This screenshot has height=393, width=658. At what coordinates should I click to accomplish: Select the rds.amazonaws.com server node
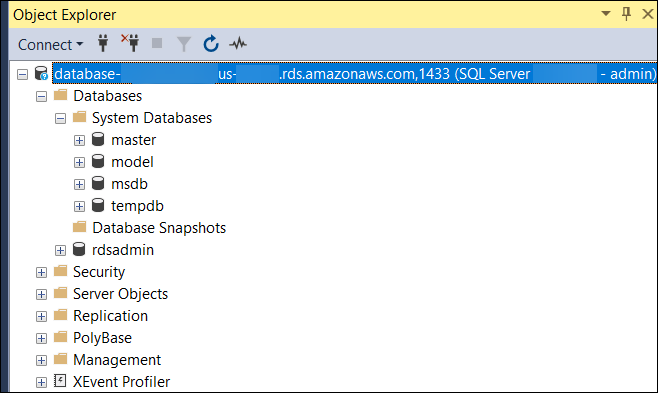point(355,74)
